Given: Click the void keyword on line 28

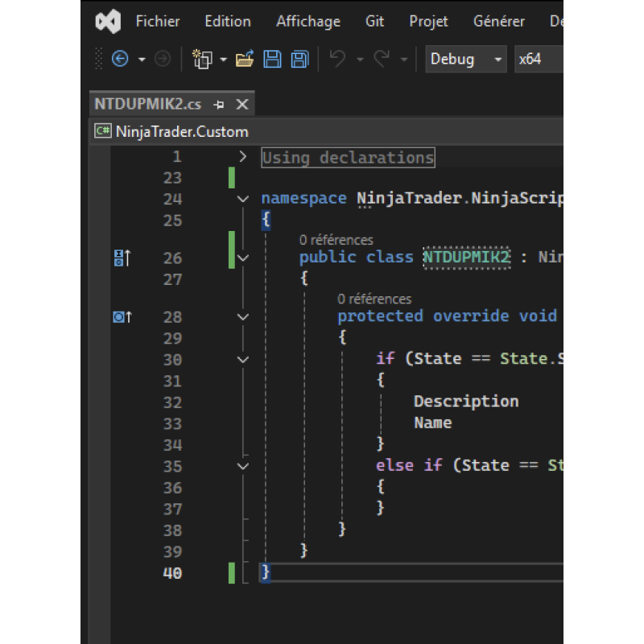Looking at the screenshot, I should pyautogui.click(x=538, y=316).
